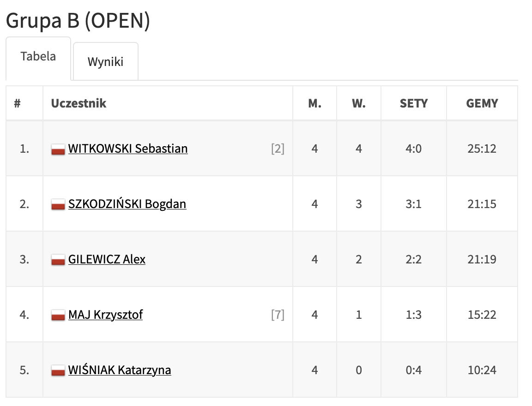Viewport: 532px width, 406px height.
Task: Open WIŚNIAK Katarzyna player profile
Action: click(x=120, y=370)
